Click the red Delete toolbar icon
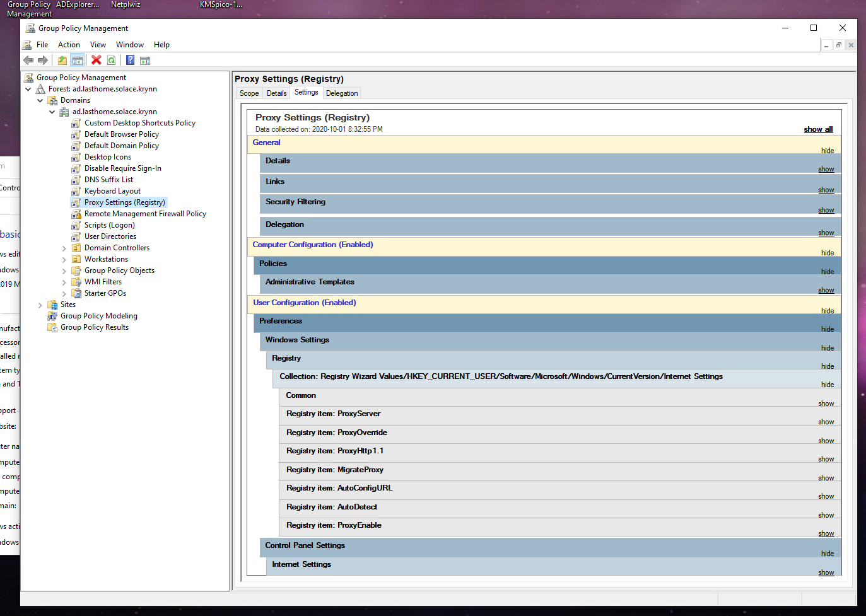This screenshot has height=616, width=866. click(97, 60)
